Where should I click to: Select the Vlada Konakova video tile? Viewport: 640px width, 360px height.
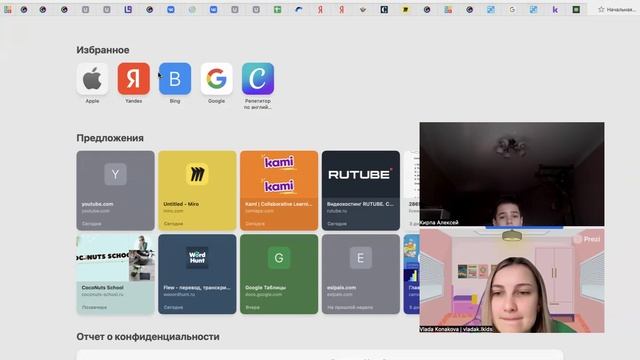pyautogui.click(x=512, y=281)
